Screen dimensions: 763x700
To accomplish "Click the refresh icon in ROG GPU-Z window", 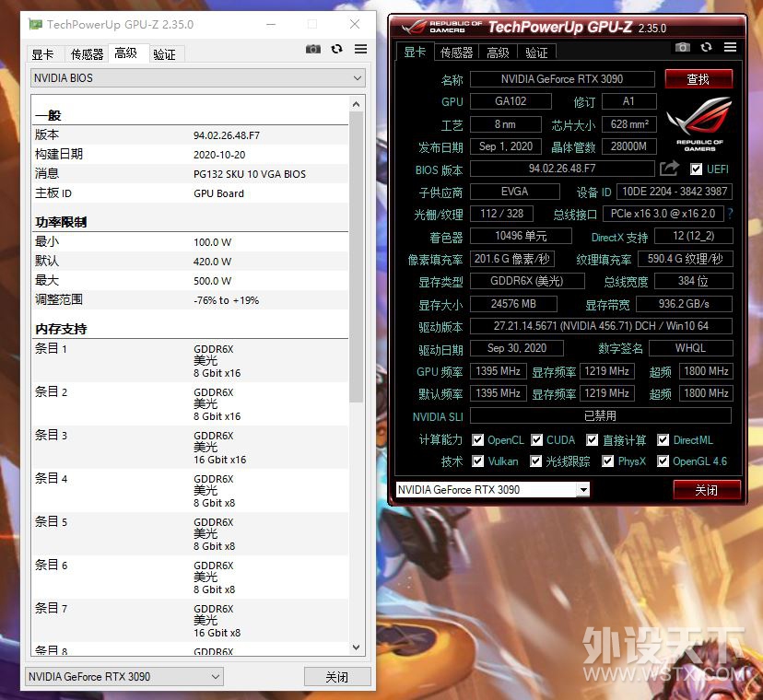I will [707, 47].
